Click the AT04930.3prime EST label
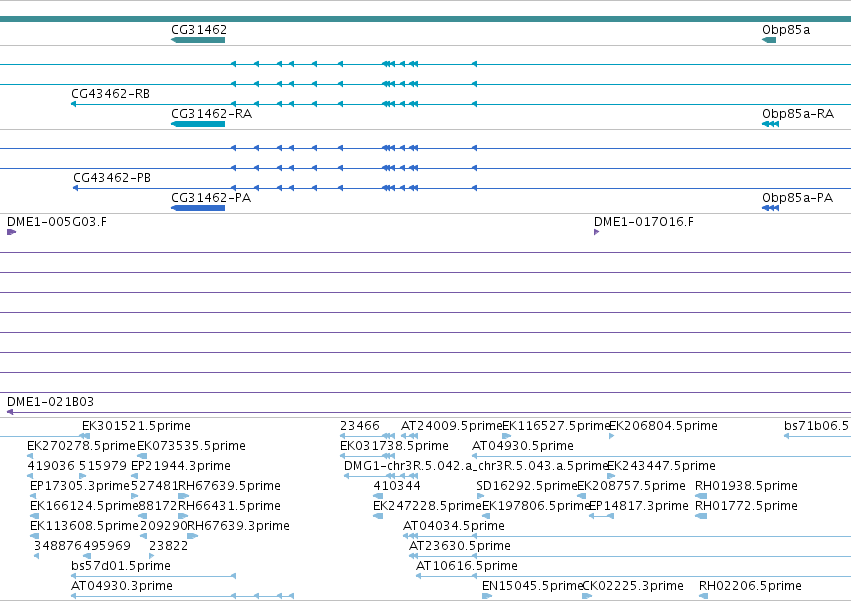 (x=122, y=586)
